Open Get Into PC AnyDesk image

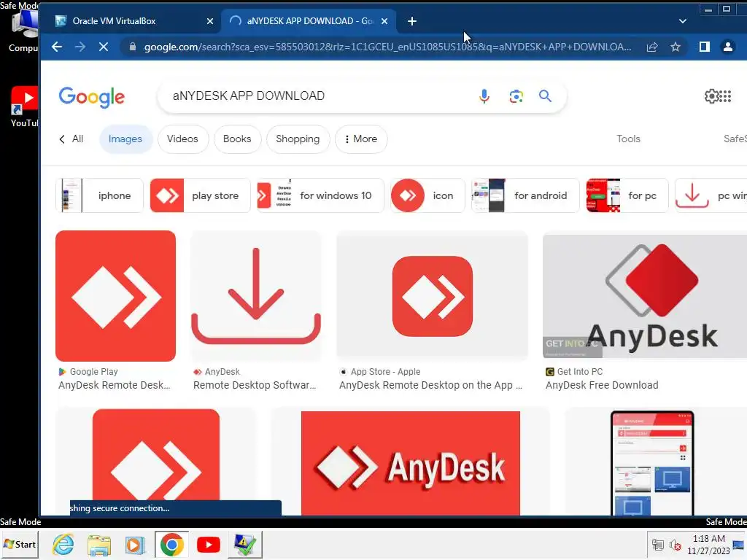[645, 296]
